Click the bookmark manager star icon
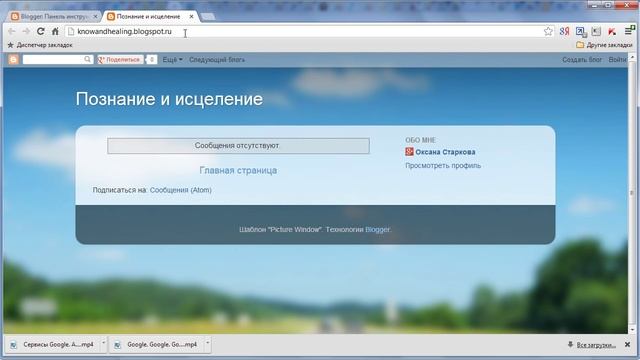Image resolution: width=640 pixels, height=360 pixels. point(11,45)
